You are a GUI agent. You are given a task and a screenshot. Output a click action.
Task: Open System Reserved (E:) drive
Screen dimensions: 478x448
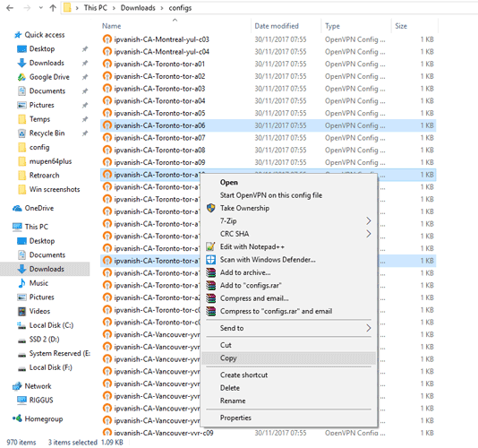[x=60, y=353]
